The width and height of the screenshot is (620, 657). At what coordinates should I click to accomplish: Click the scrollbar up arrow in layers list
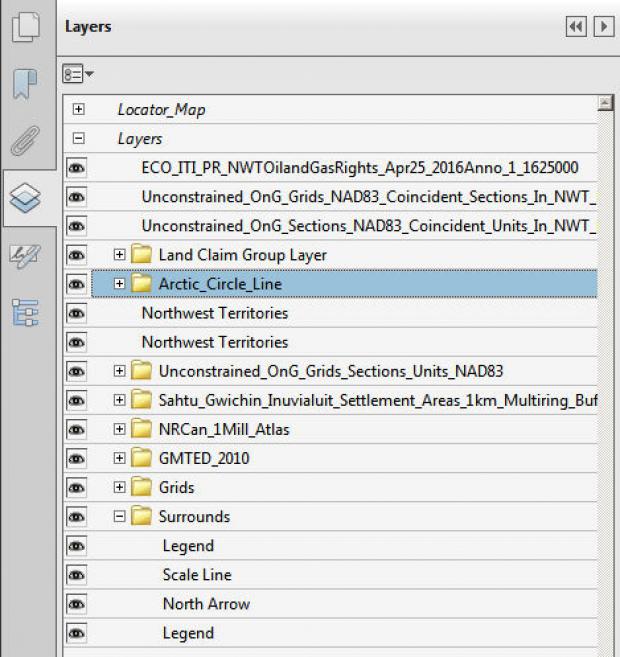tap(605, 103)
